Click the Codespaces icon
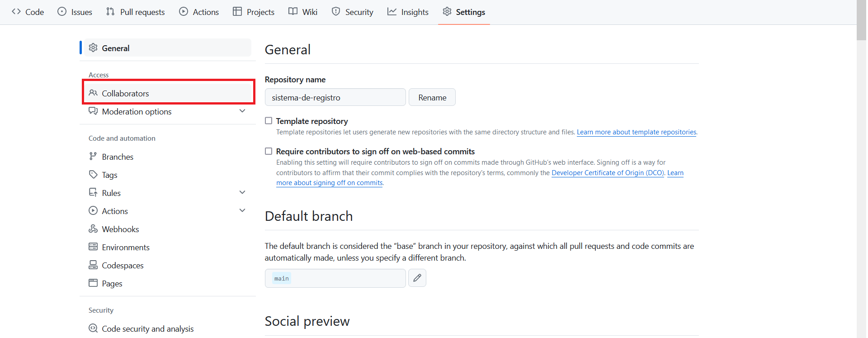This screenshot has height=338, width=868. coord(93,265)
